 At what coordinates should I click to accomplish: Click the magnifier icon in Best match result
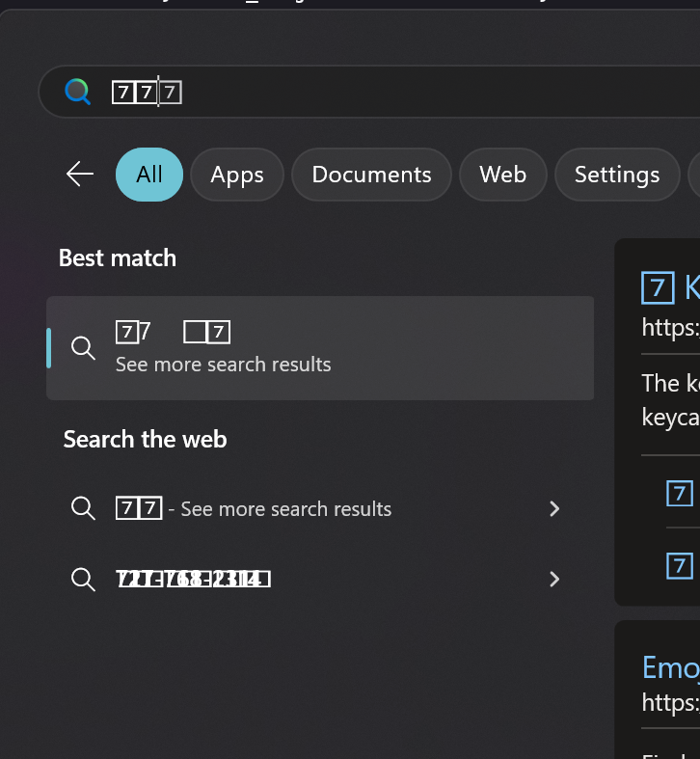pyautogui.click(x=84, y=348)
